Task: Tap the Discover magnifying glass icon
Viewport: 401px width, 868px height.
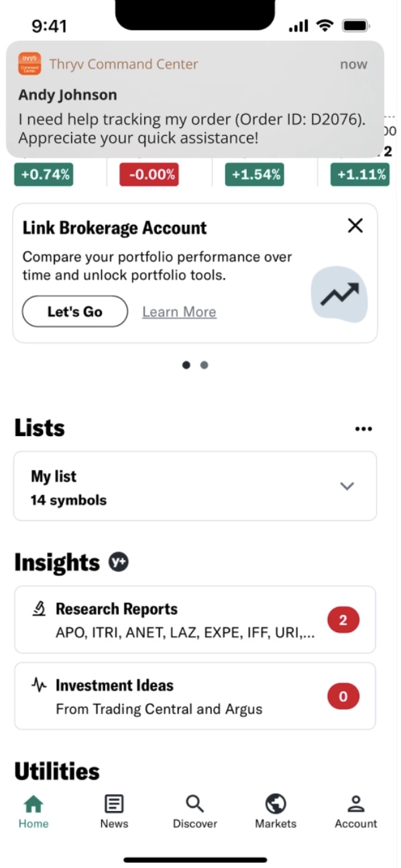Action: tap(194, 803)
